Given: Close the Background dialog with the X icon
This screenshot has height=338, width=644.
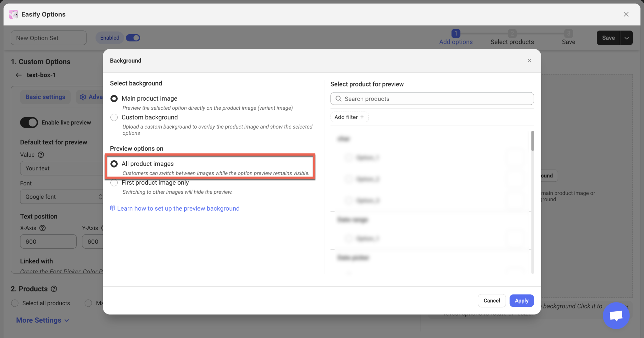Looking at the screenshot, I should (530, 61).
